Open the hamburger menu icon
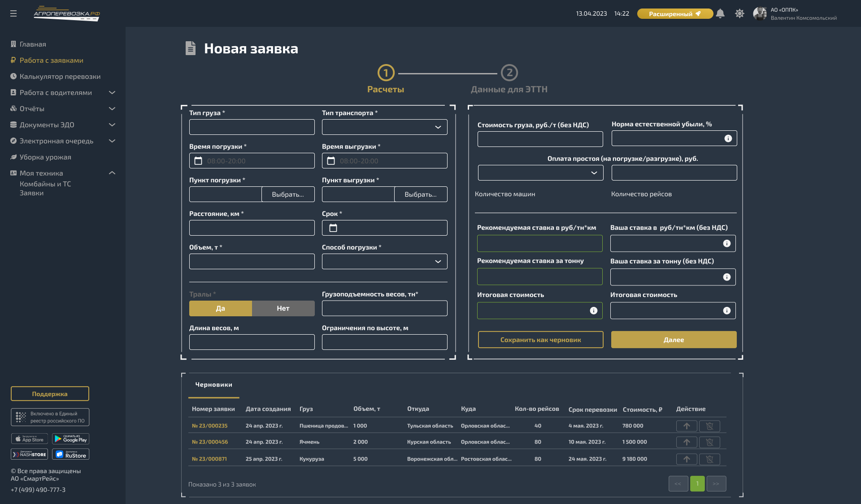Image resolution: width=861 pixels, height=504 pixels. tap(13, 13)
